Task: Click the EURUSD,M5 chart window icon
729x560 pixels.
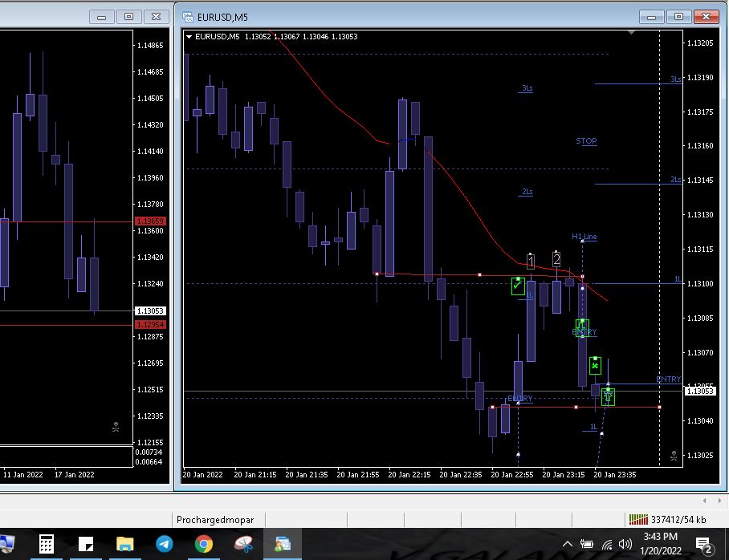Action: coord(188,17)
